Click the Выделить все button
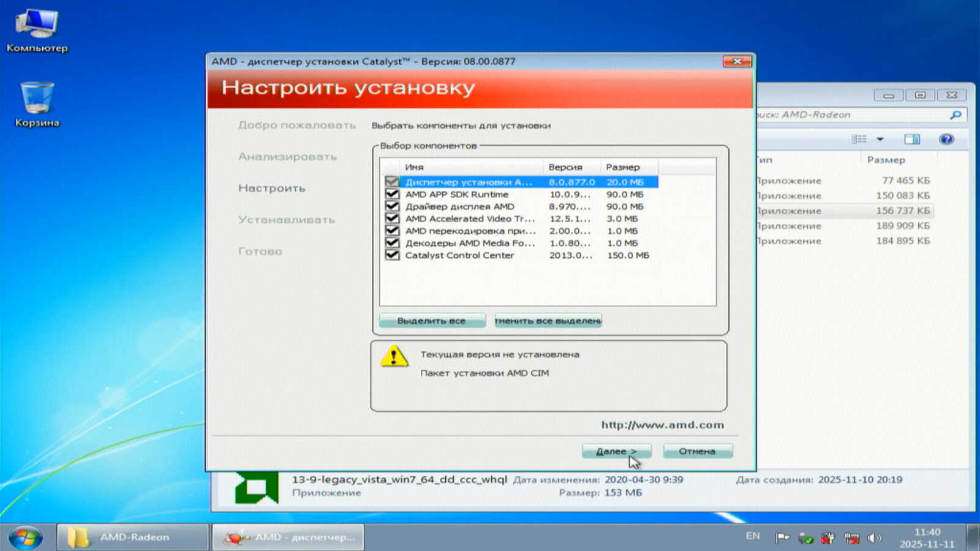Image resolution: width=980 pixels, height=551 pixels. (432, 321)
